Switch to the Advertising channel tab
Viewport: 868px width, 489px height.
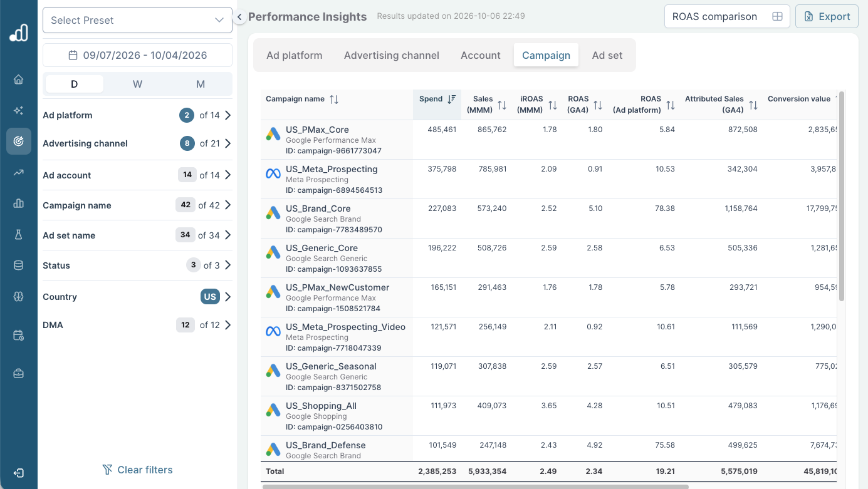pyautogui.click(x=392, y=55)
